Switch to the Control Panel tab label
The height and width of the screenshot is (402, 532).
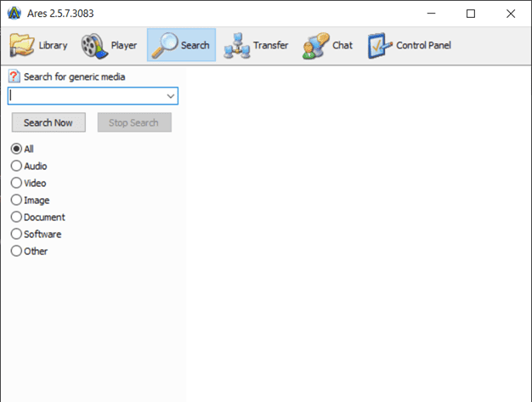[x=423, y=45]
